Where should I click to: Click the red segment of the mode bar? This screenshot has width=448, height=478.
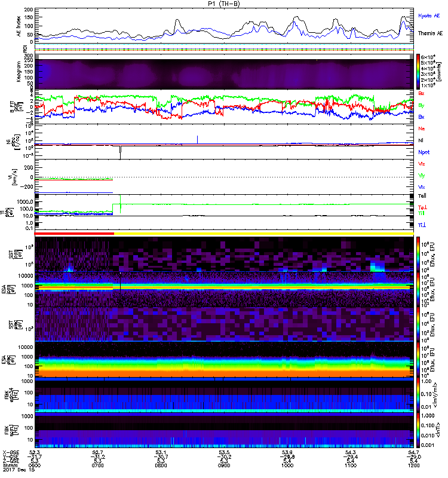(x=74, y=234)
